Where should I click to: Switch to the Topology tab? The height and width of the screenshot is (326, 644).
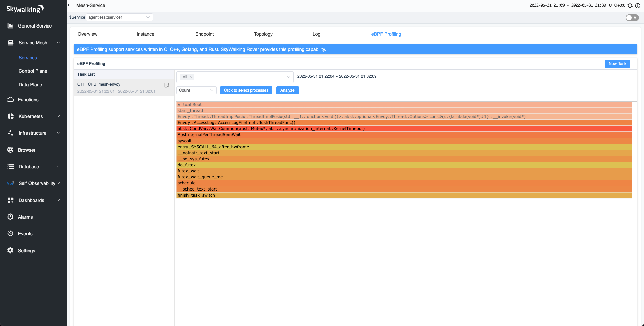coord(263,34)
